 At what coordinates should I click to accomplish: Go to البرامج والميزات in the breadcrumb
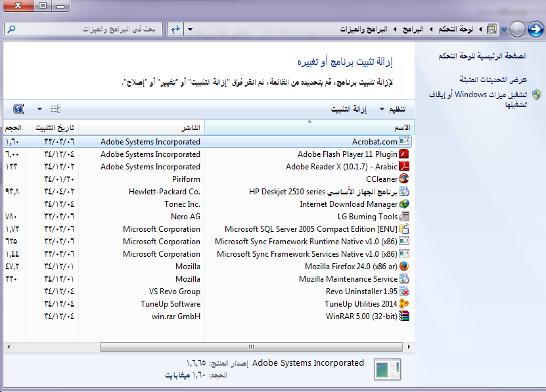click(364, 30)
